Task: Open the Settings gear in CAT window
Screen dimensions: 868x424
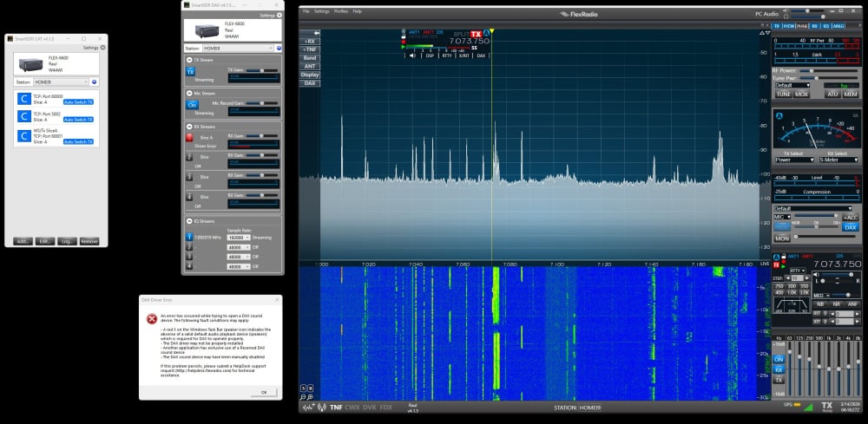Action: point(103,48)
